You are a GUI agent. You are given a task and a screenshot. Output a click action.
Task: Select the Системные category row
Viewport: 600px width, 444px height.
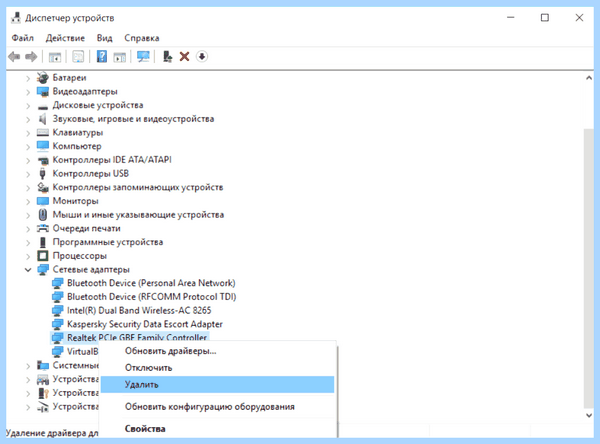point(75,365)
